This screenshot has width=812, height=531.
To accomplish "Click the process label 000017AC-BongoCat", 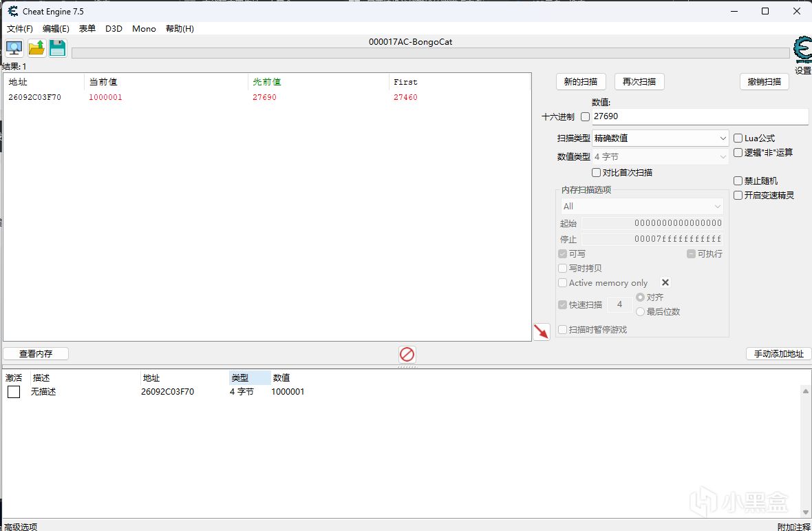I will (411, 42).
